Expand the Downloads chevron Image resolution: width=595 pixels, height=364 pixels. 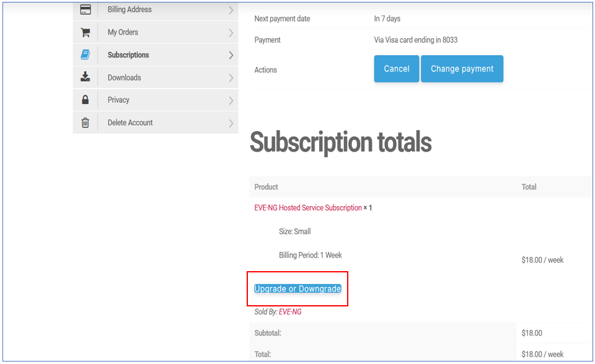coord(231,78)
